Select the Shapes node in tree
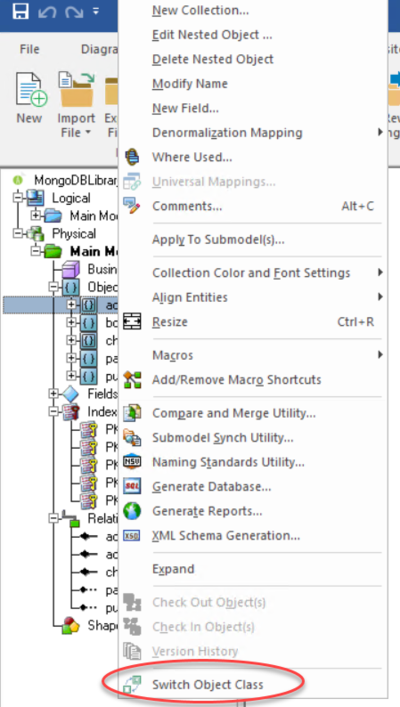 [x=102, y=625]
